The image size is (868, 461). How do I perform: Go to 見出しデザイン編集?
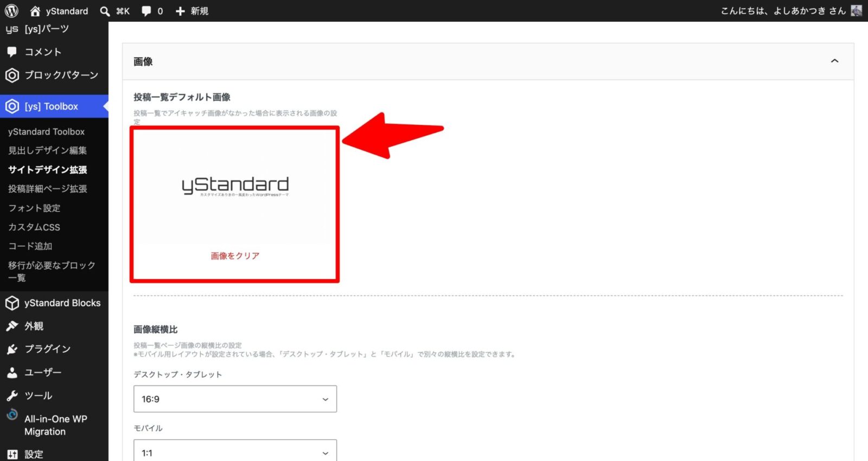click(x=47, y=150)
